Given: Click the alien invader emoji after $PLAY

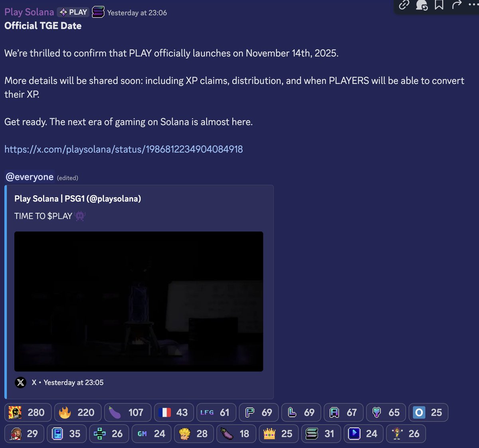Looking at the screenshot, I should point(80,216).
